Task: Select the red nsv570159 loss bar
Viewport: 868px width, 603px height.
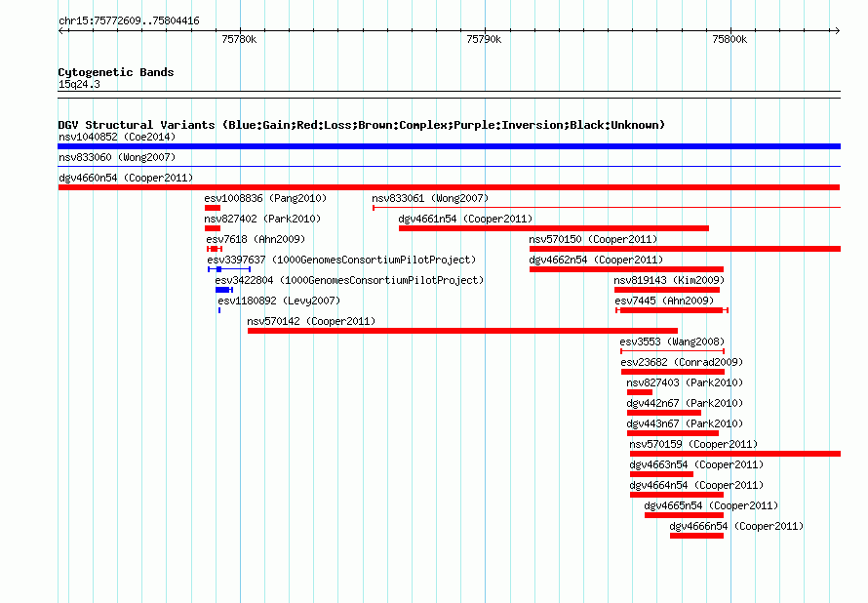Action: pos(735,454)
